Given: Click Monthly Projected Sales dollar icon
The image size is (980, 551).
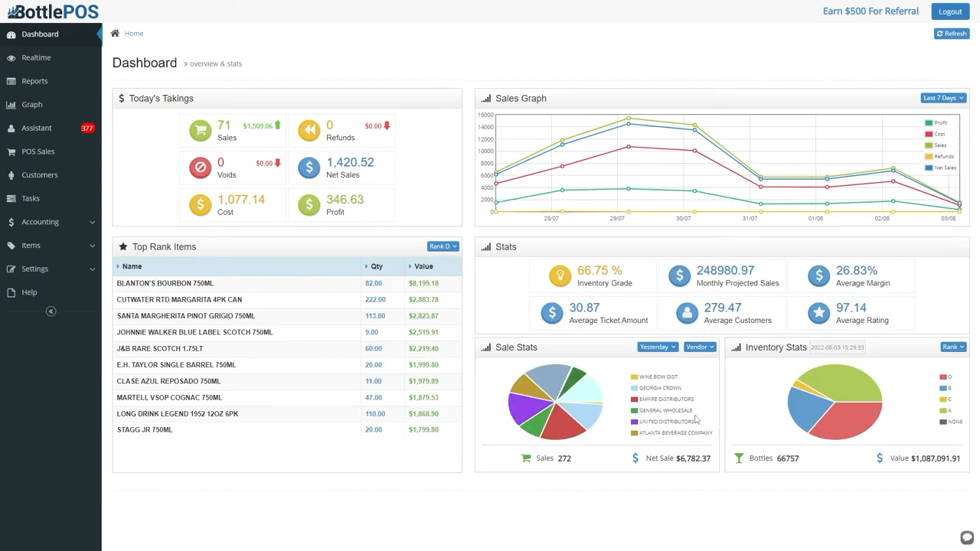Looking at the screenshot, I should pyautogui.click(x=679, y=275).
